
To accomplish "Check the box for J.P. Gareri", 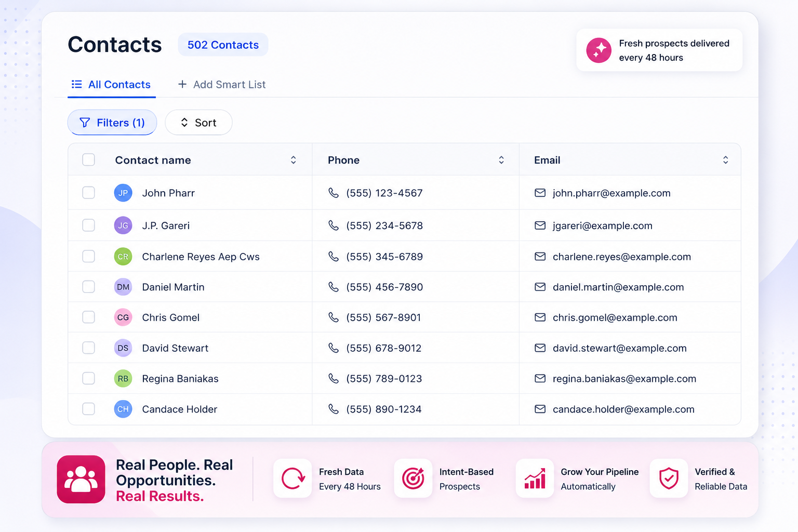I will tap(89, 225).
